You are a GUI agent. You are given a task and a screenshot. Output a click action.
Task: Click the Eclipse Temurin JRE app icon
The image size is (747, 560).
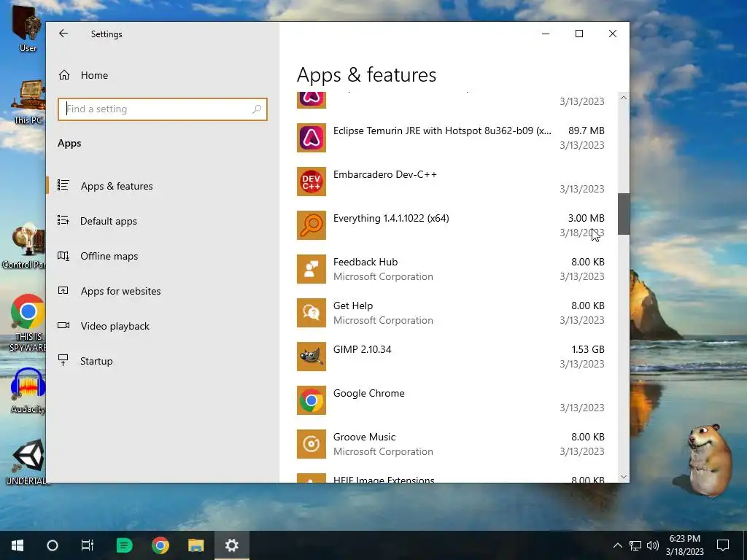click(x=311, y=138)
